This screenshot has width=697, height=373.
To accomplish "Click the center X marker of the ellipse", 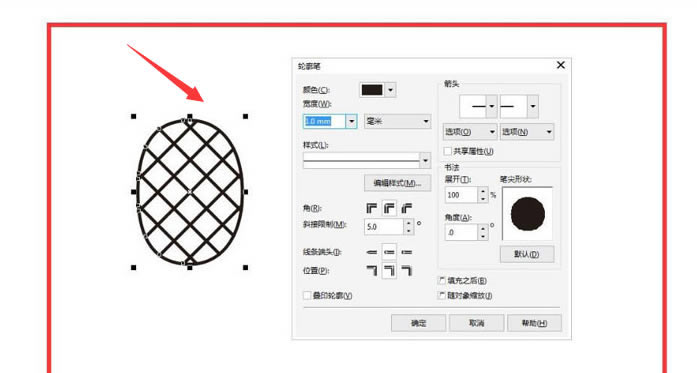I will tap(190, 192).
